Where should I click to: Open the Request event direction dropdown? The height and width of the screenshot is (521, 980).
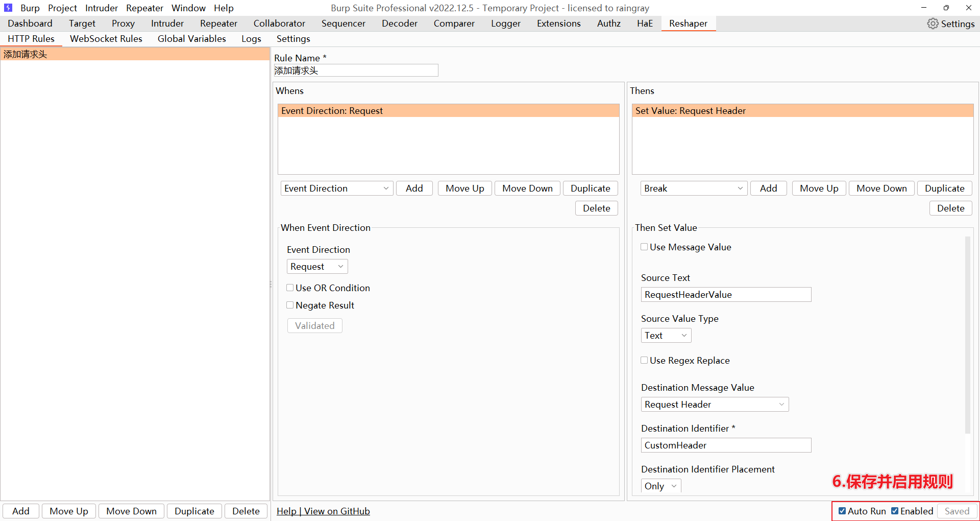point(317,267)
